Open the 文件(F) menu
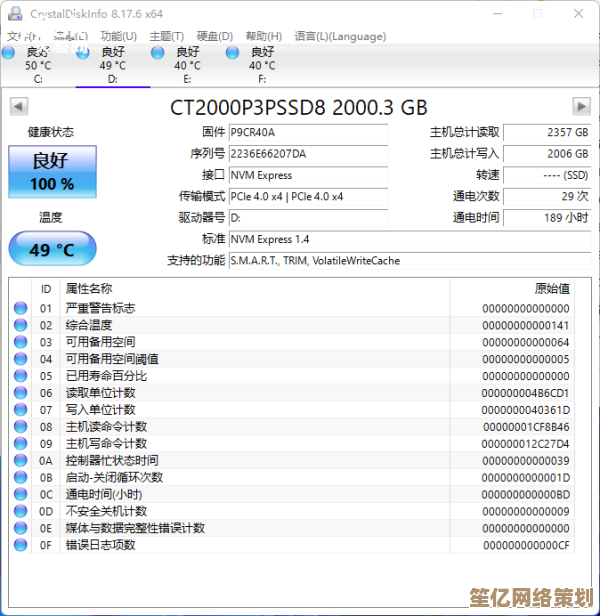The image size is (600, 616). (24, 37)
